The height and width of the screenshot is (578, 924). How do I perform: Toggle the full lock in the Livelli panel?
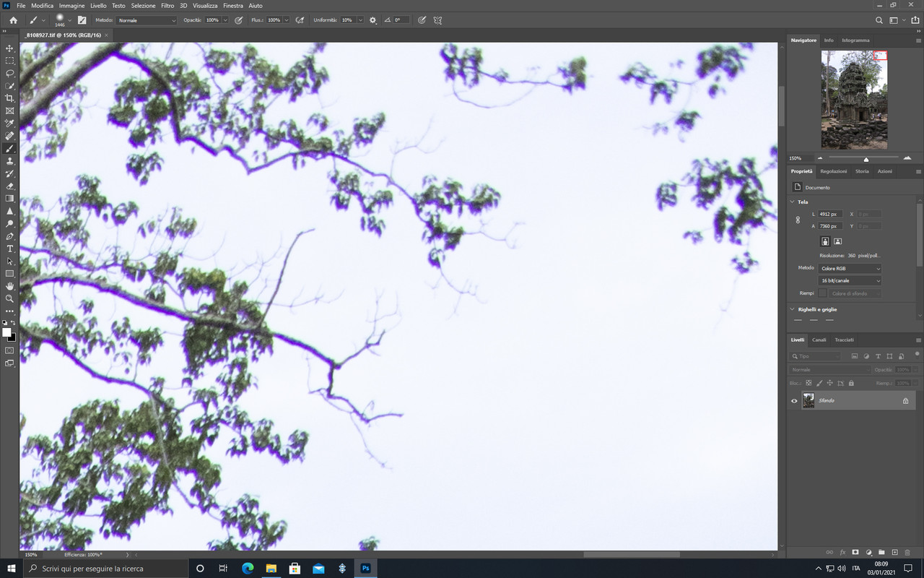(x=852, y=382)
